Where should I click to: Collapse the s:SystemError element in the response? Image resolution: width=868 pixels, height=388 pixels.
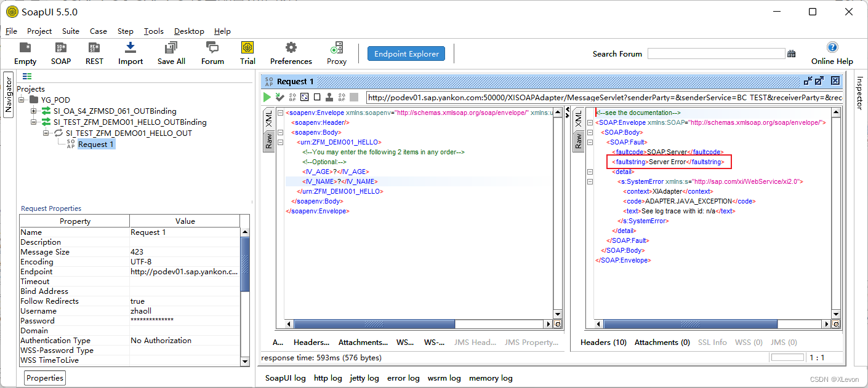tap(590, 181)
